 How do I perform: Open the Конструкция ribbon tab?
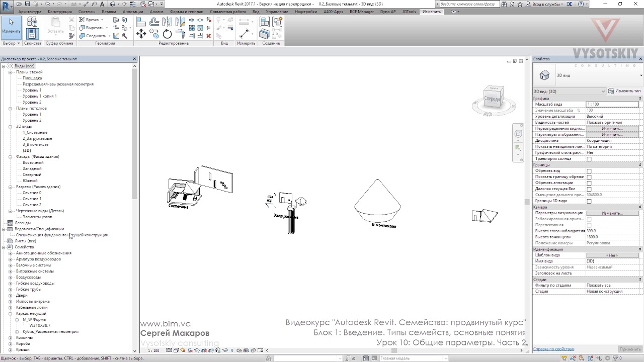(60, 12)
